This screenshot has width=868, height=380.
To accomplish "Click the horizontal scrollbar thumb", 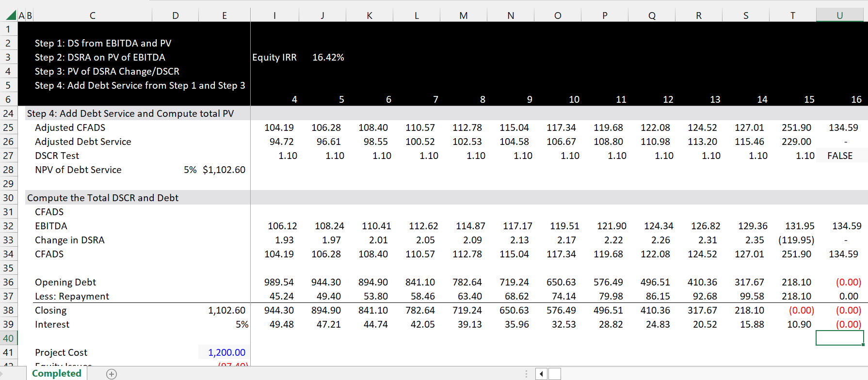I will tap(555, 374).
